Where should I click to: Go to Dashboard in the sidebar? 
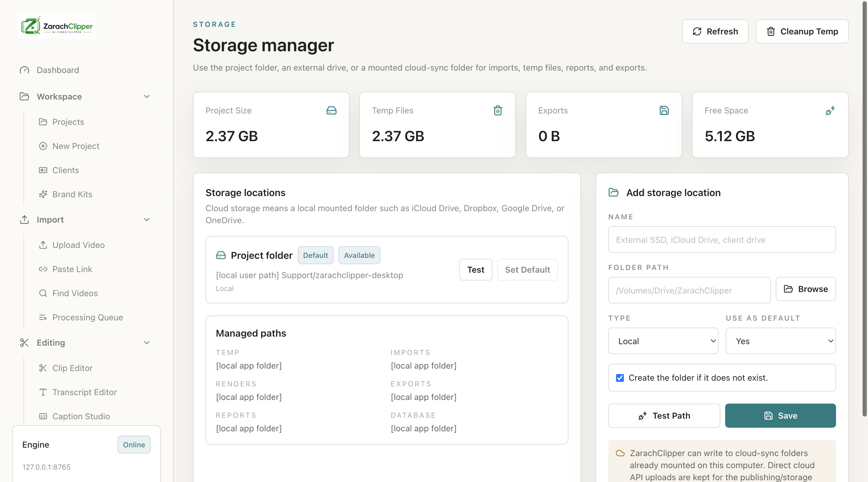click(58, 70)
